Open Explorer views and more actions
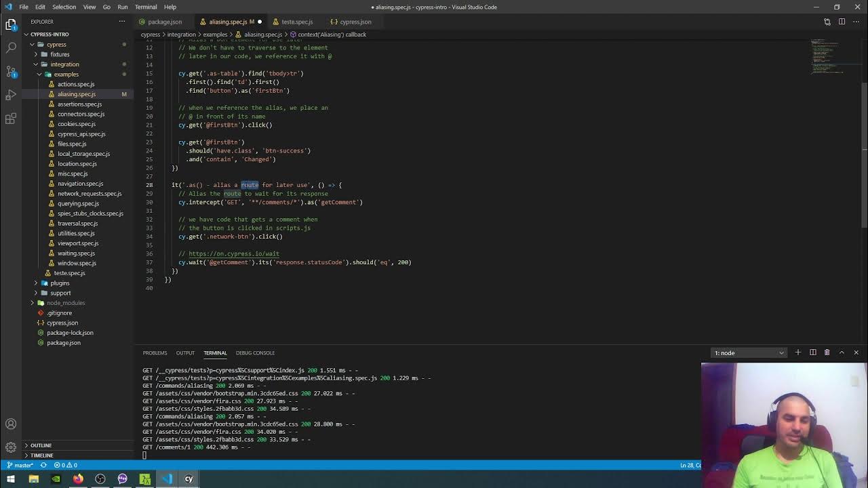Image resolution: width=868 pixels, height=488 pixels. pyautogui.click(x=122, y=22)
